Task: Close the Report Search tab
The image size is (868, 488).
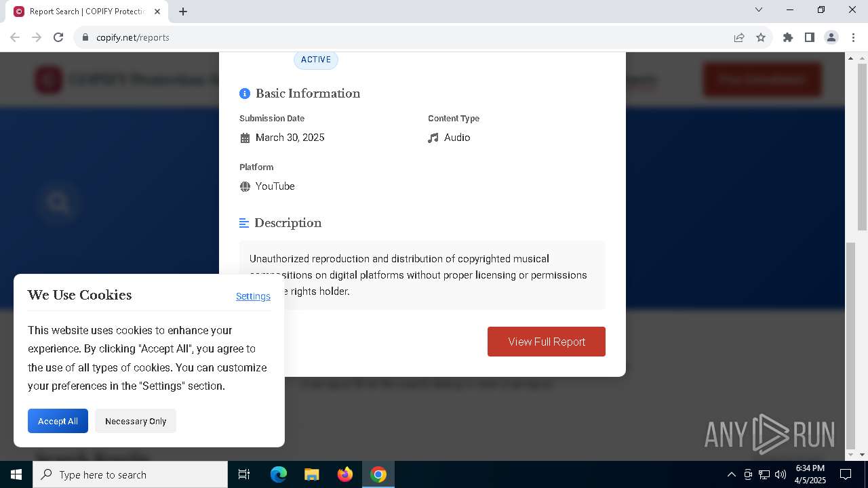Action: click(x=157, y=12)
